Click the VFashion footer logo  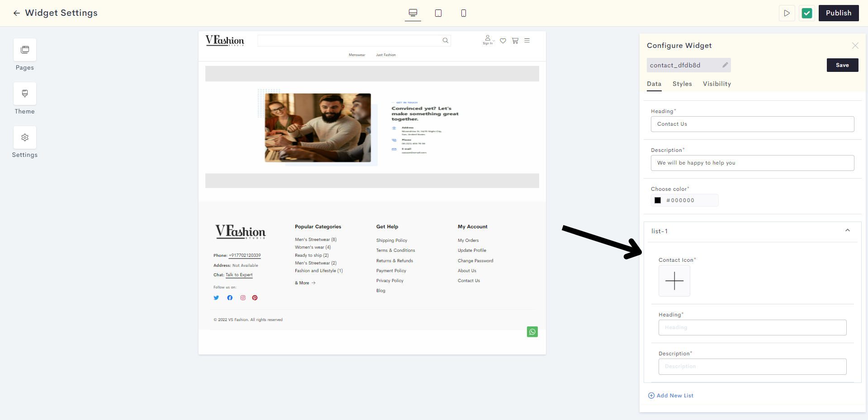[240, 231]
